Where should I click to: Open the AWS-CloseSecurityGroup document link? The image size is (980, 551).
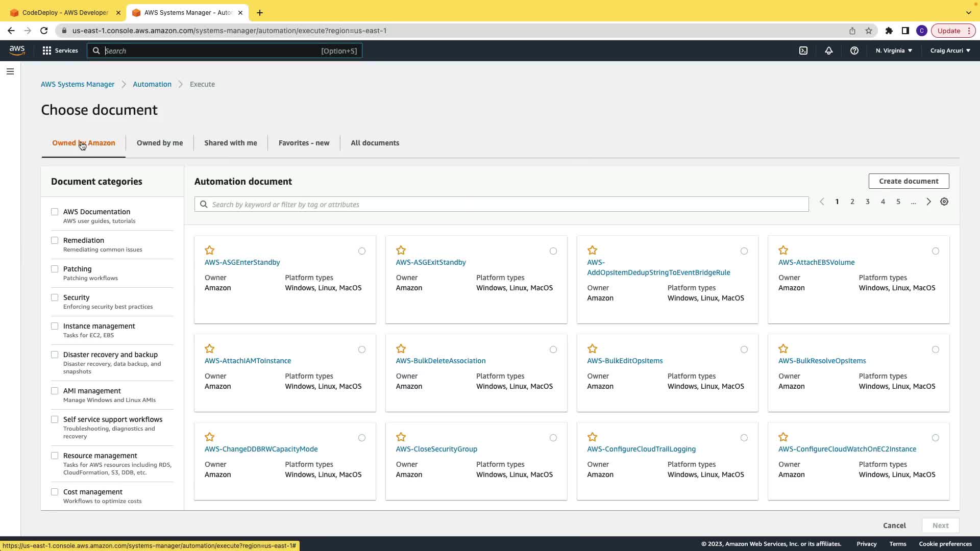click(x=436, y=449)
